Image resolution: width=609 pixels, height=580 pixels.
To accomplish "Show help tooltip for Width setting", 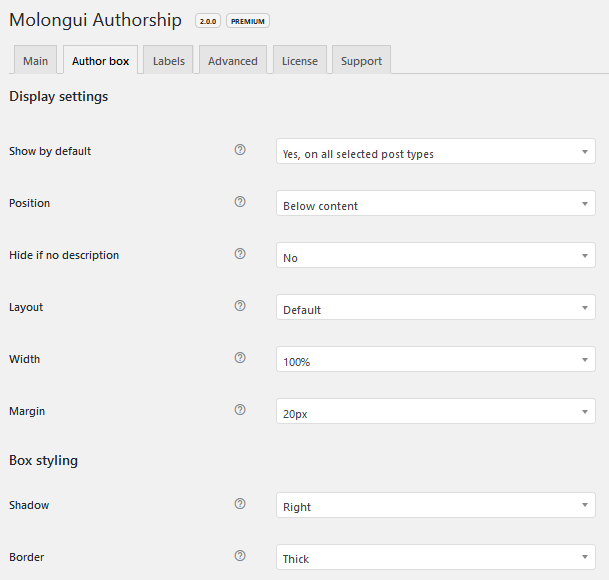I will click(240, 358).
